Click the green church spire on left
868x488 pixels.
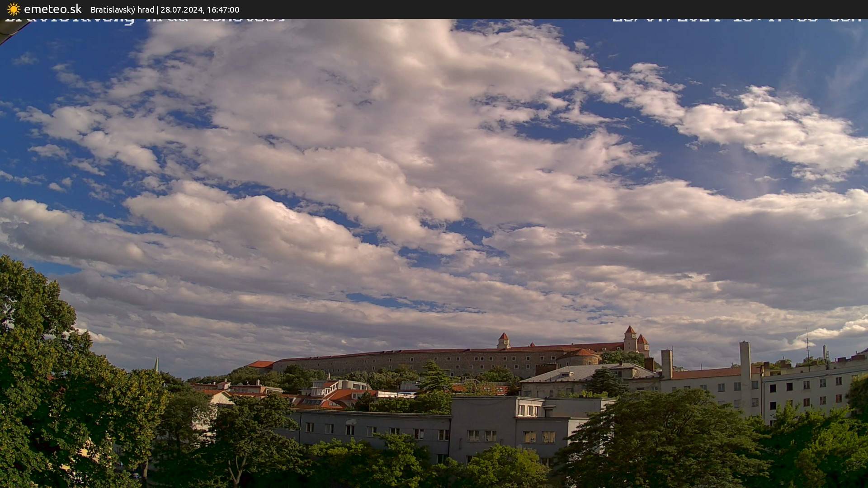156,364
